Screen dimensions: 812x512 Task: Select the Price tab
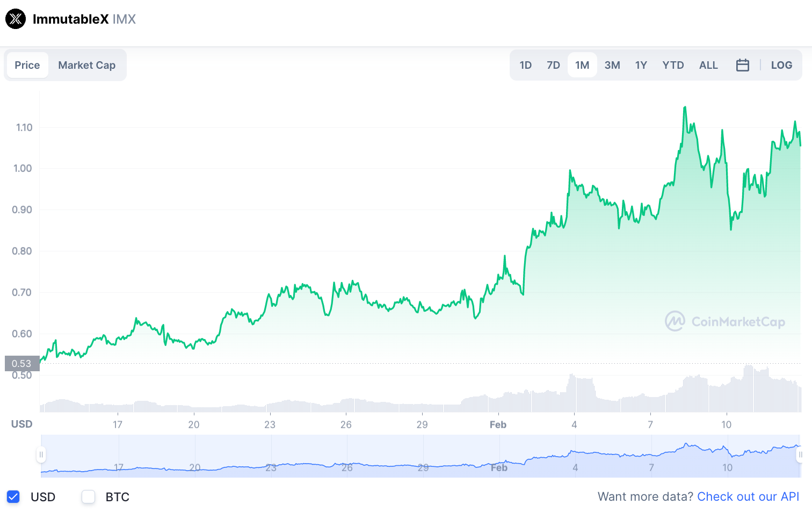click(x=27, y=64)
